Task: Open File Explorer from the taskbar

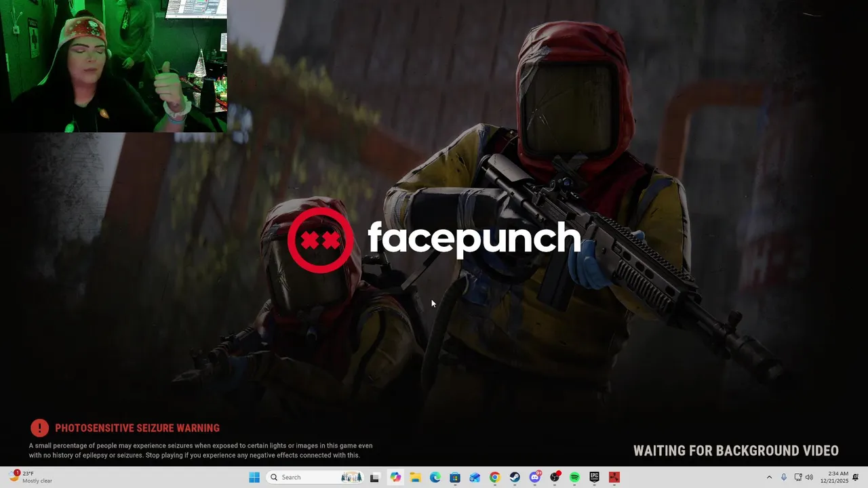Action: [x=415, y=477]
